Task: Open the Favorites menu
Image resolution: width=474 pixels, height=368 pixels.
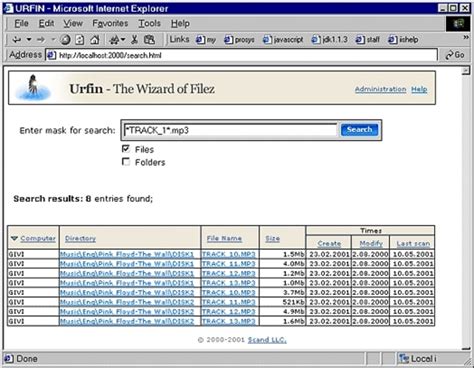Action: click(110, 24)
